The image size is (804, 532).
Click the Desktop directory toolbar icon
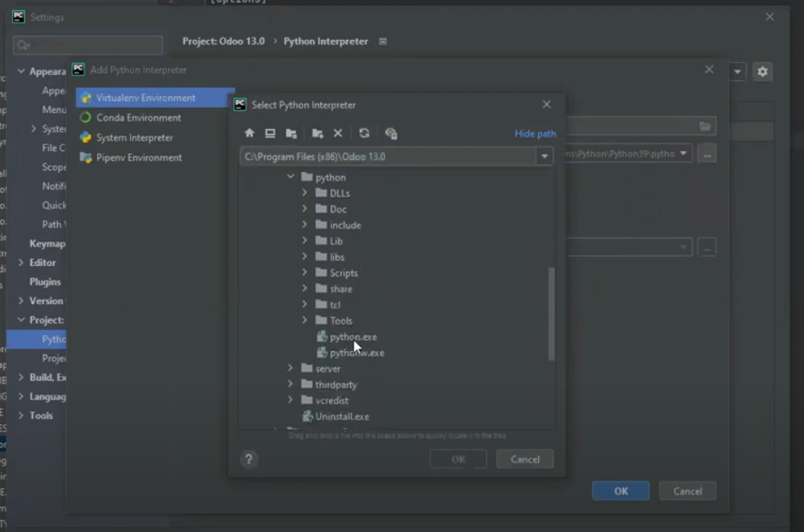click(270, 133)
